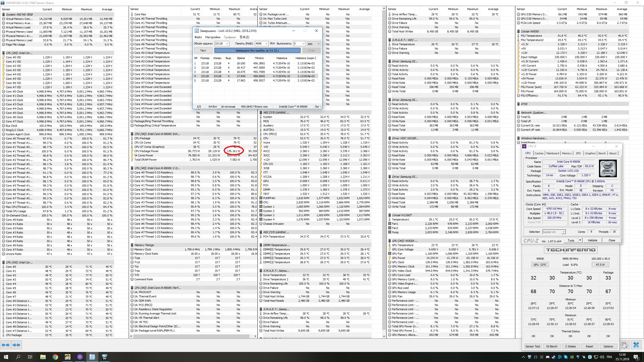Click the LinX completed progress bar

257,51
